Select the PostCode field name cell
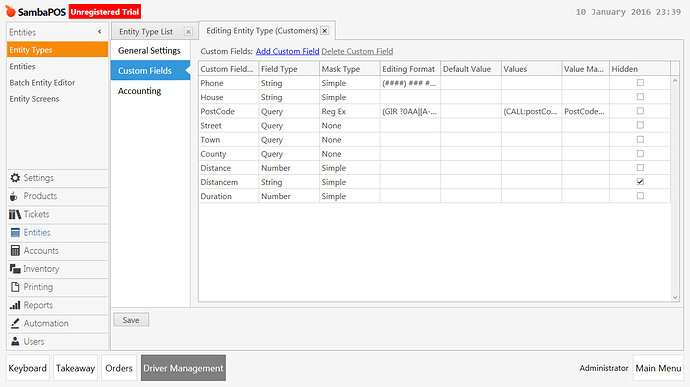 [228, 111]
